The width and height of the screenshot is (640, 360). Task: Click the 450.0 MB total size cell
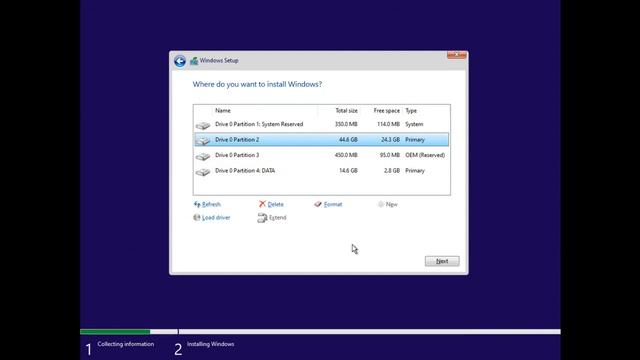click(x=346, y=155)
